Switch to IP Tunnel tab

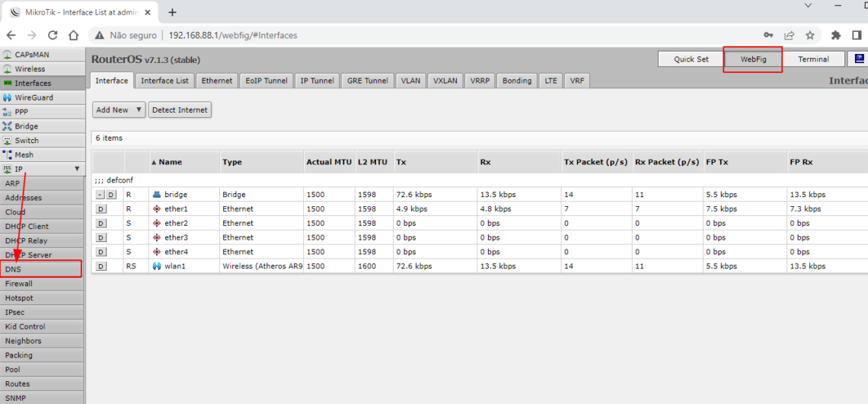pos(318,80)
